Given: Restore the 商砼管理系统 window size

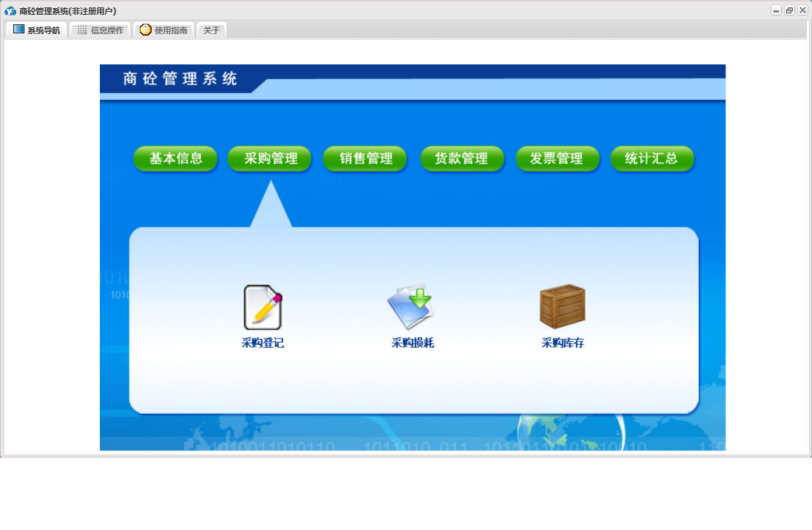Looking at the screenshot, I should click(x=789, y=10).
